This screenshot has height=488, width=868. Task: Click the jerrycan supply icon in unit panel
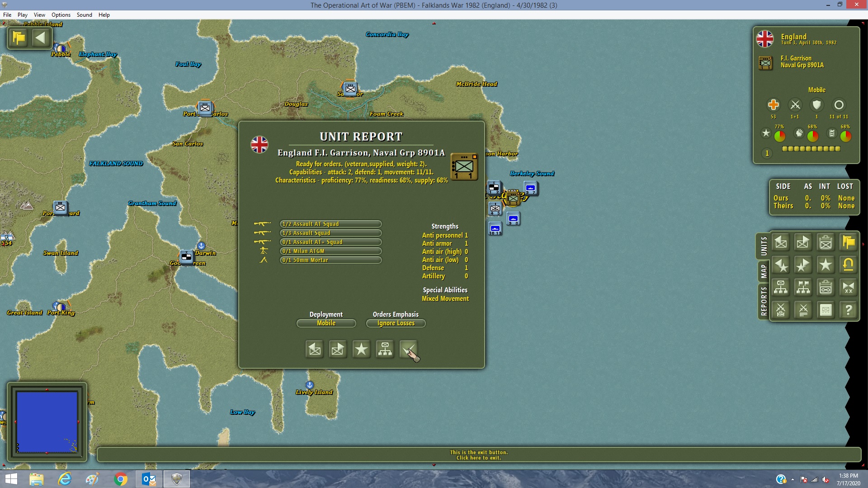[x=832, y=133]
